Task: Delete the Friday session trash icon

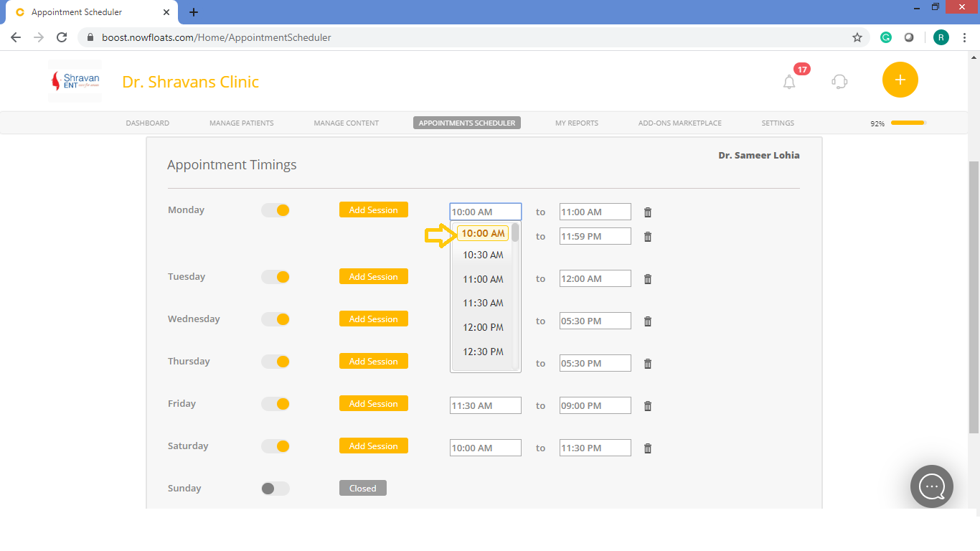Action: coord(648,406)
